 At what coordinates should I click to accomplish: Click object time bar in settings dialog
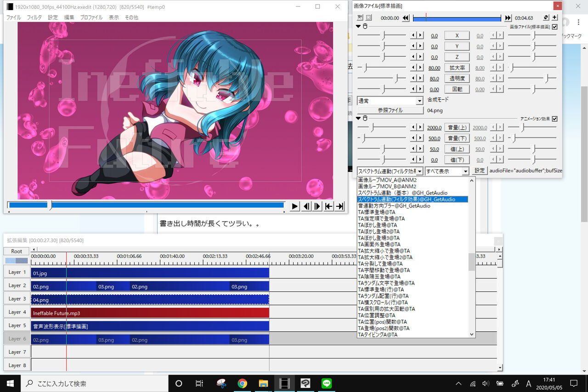point(457,18)
